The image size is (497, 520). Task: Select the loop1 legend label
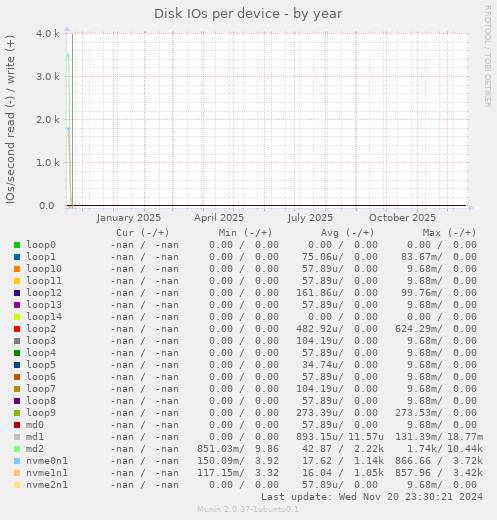(x=41, y=257)
